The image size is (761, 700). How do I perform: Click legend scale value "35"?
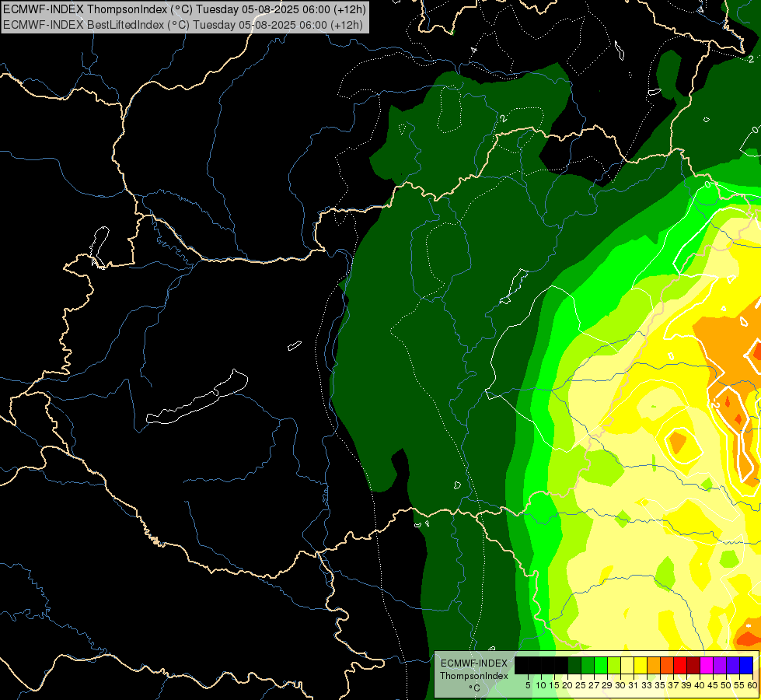point(660,685)
